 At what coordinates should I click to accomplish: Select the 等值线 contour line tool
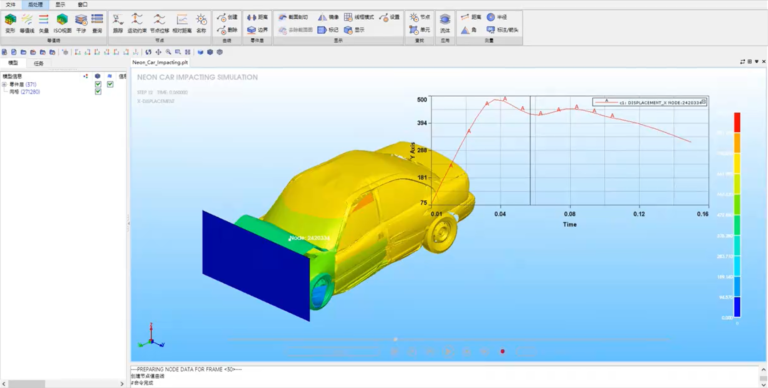(27, 23)
